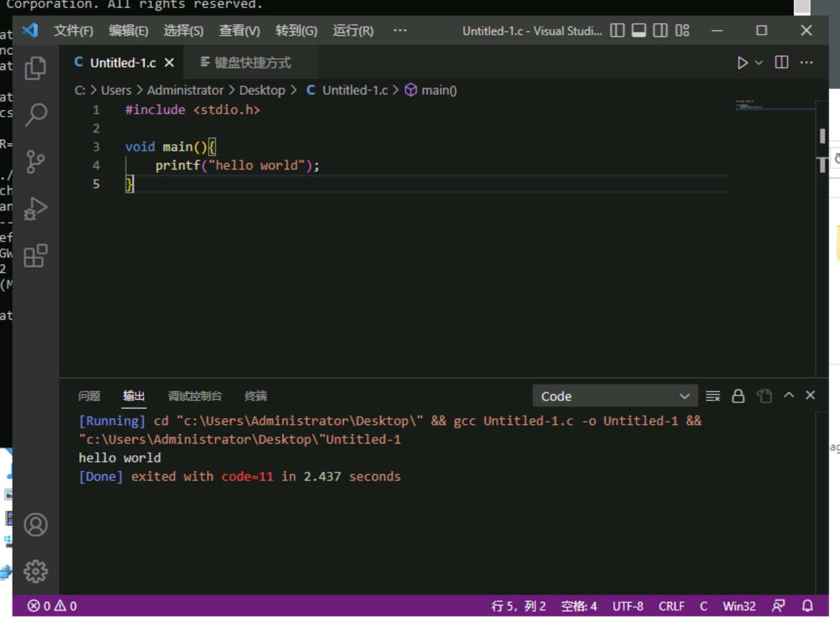Image resolution: width=840 pixels, height=630 pixels.
Task: Click the editor vertical scrollbar
Action: click(822, 238)
